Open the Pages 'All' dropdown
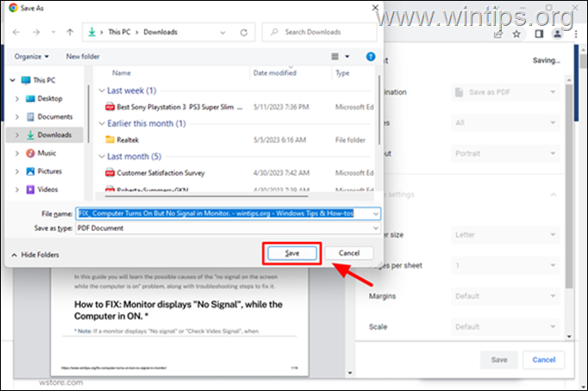 (505, 123)
